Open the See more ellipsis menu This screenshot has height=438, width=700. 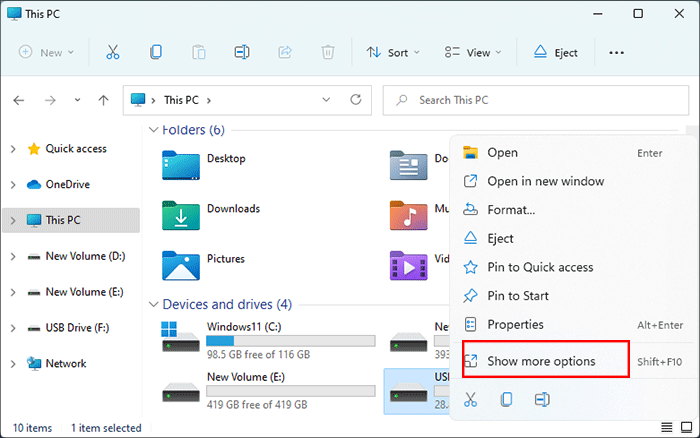point(616,52)
